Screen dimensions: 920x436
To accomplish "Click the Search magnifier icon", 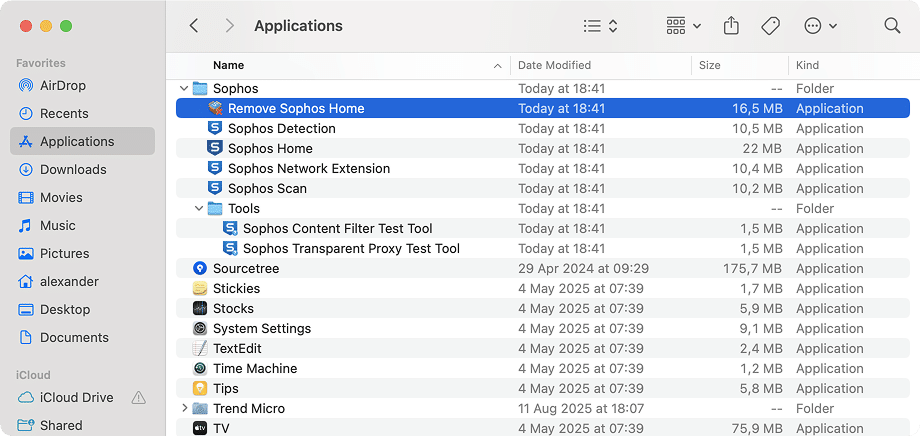I will (892, 26).
